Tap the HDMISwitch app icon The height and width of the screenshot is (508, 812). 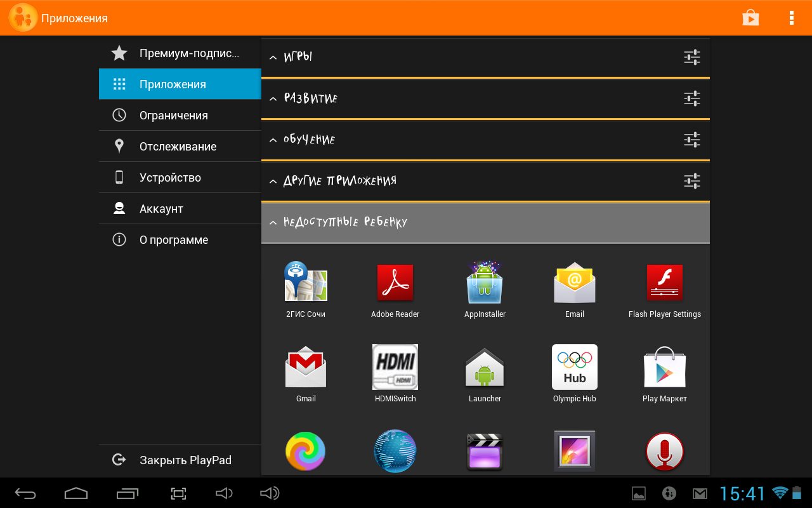pyautogui.click(x=395, y=366)
